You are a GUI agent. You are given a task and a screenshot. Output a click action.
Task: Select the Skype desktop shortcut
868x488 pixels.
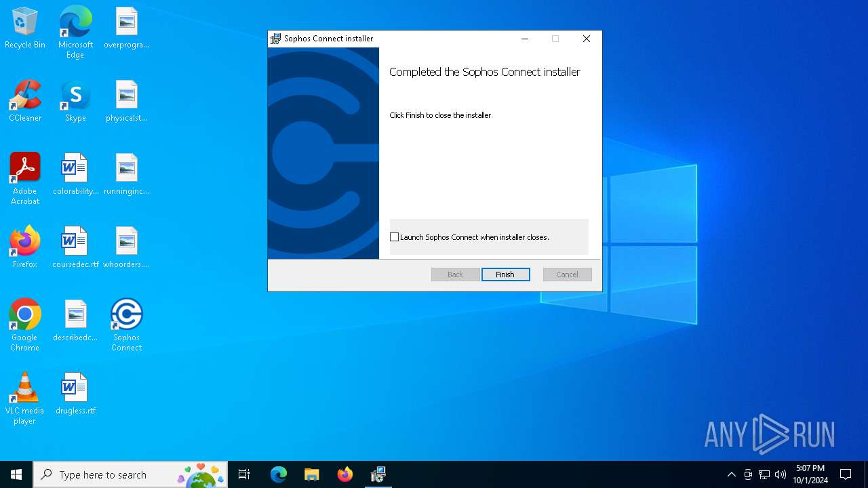75,102
